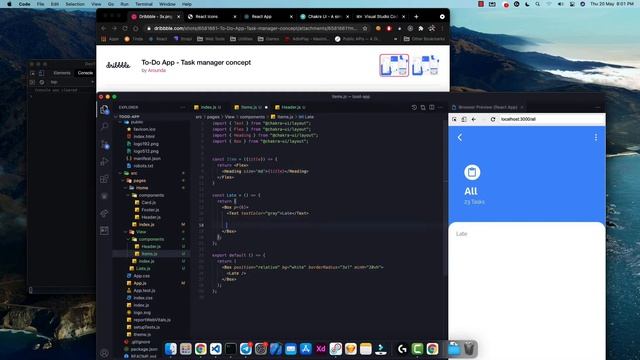Open the Chrome extensions puzzle icon
640x360 pixels.
[421, 28]
